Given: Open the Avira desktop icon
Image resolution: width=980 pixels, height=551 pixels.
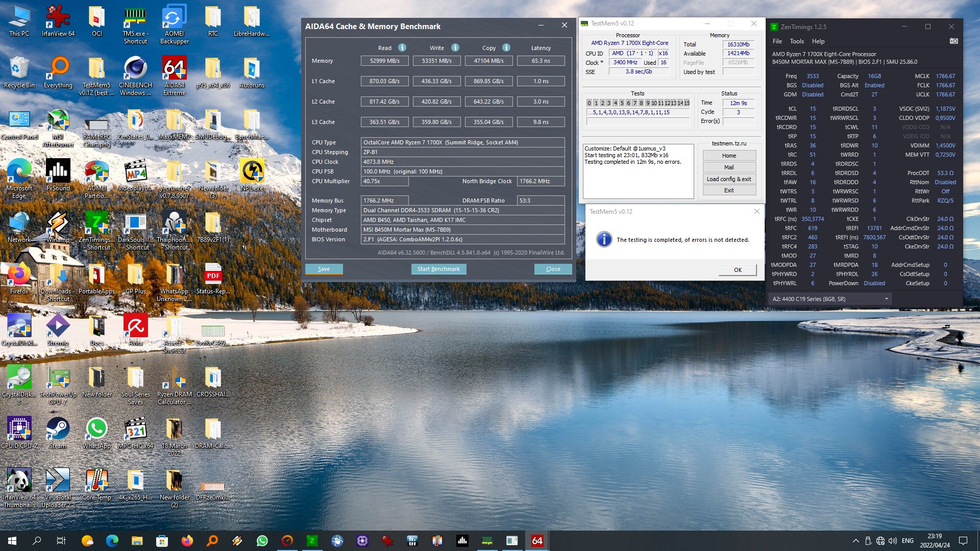Looking at the screenshot, I should click(136, 330).
